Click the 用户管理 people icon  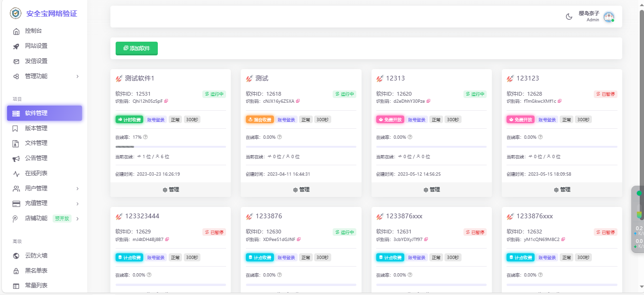16,188
